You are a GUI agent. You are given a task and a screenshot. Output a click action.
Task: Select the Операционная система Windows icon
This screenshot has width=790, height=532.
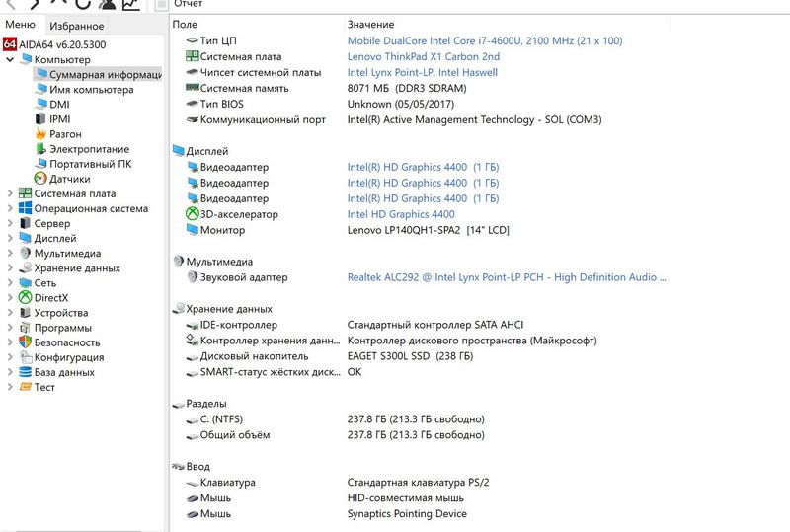pyautogui.click(x=25, y=208)
